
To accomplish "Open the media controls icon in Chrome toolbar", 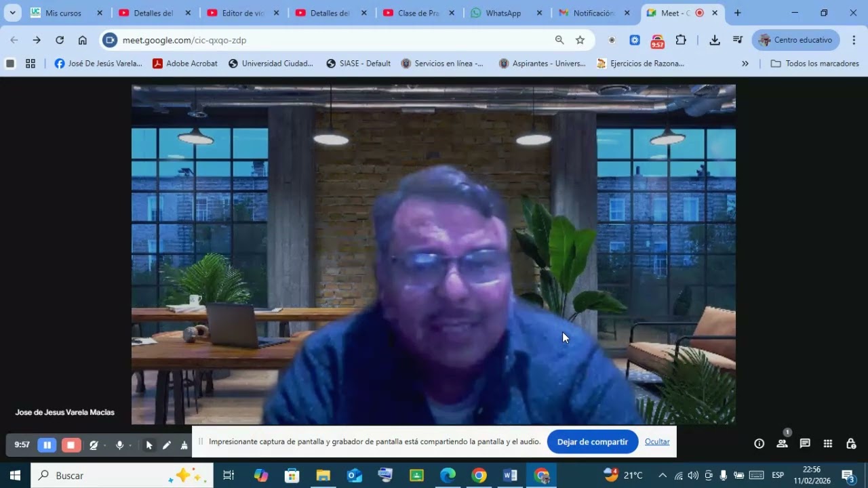I will (x=738, y=40).
